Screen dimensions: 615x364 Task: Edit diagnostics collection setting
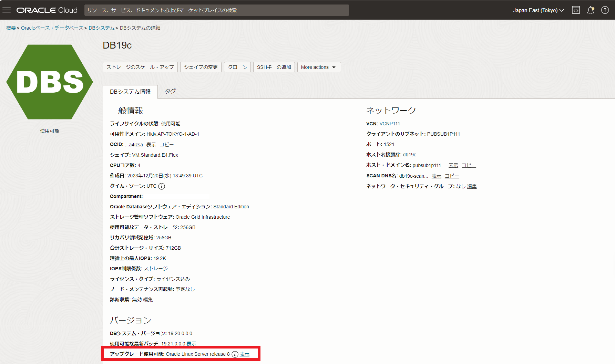(x=148, y=300)
